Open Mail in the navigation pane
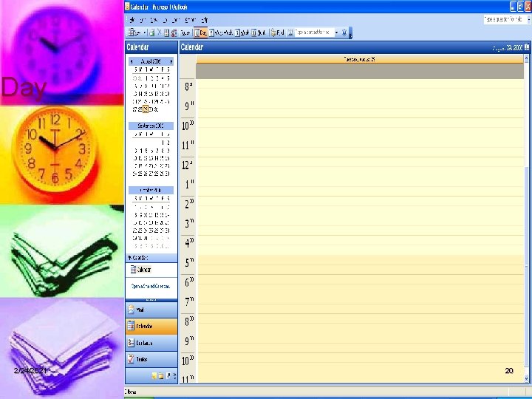The height and width of the screenshot is (399, 532). (151, 310)
